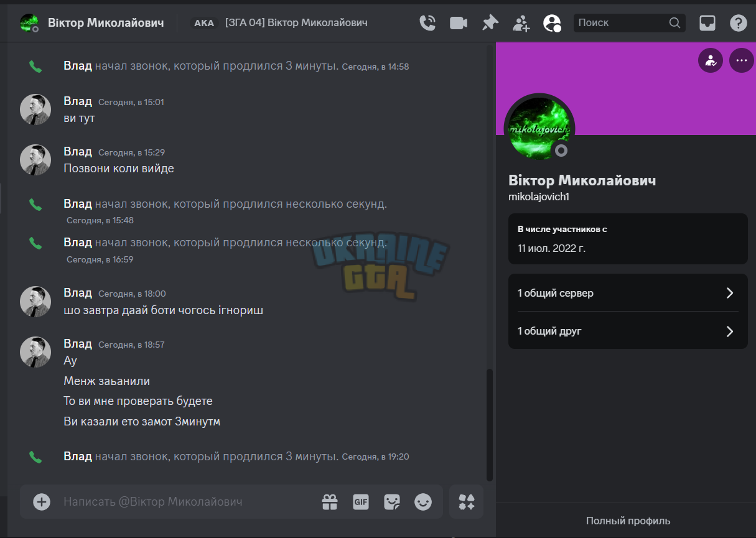Open Полный профиль
The width and height of the screenshot is (756, 538).
coord(628,521)
